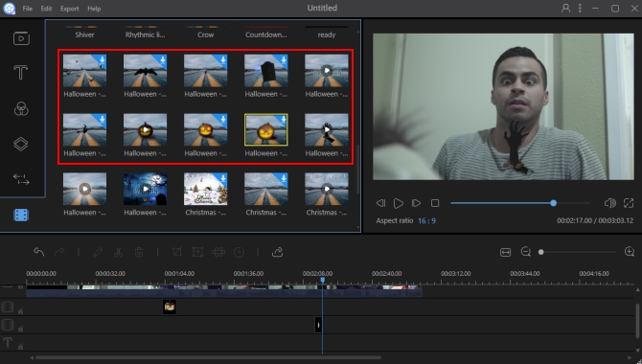This screenshot has width=642, height=364.
Task: Fit timeline to window width
Action: click(x=505, y=252)
